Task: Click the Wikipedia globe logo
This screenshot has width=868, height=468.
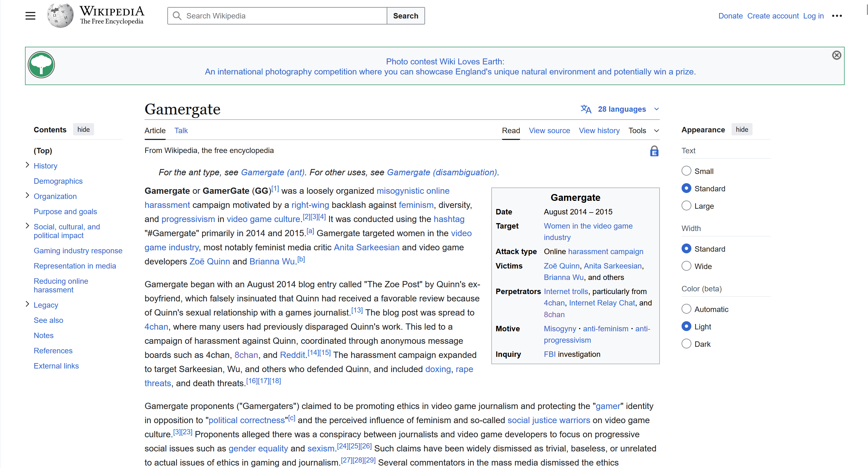Action: [60, 16]
